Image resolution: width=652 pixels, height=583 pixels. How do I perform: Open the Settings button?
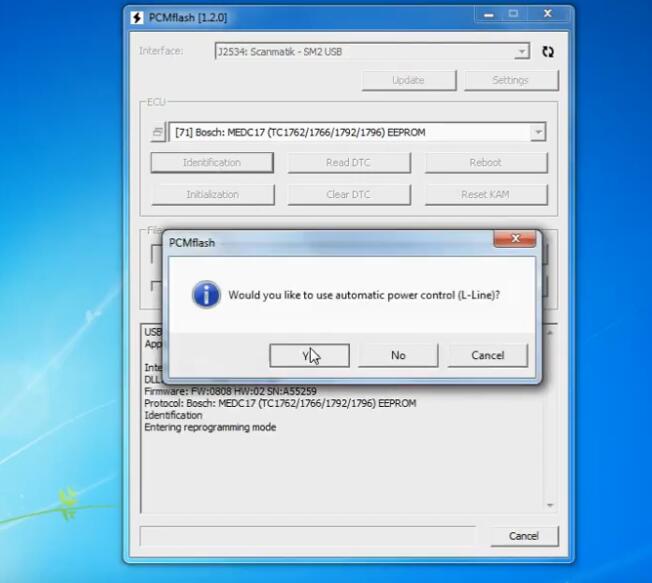pyautogui.click(x=511, y=80)
